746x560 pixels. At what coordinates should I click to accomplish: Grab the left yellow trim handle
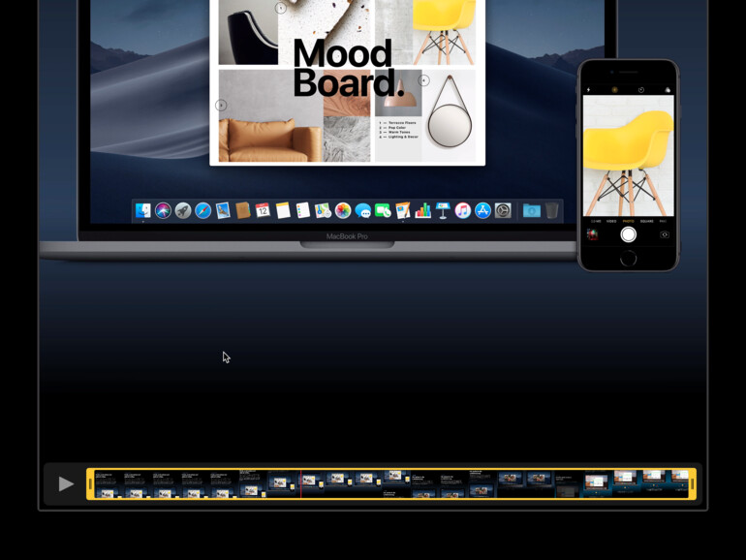pos(90,483)
